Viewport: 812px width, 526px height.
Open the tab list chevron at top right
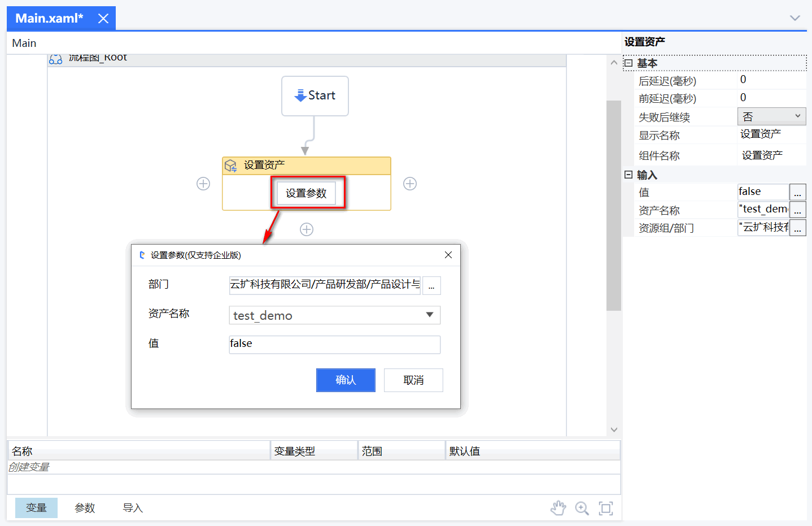(795, 18)
